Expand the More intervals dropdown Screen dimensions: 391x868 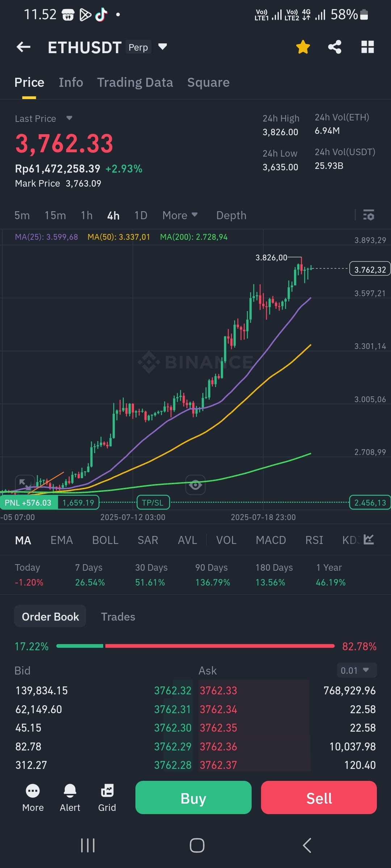click(x=180, y=216)
